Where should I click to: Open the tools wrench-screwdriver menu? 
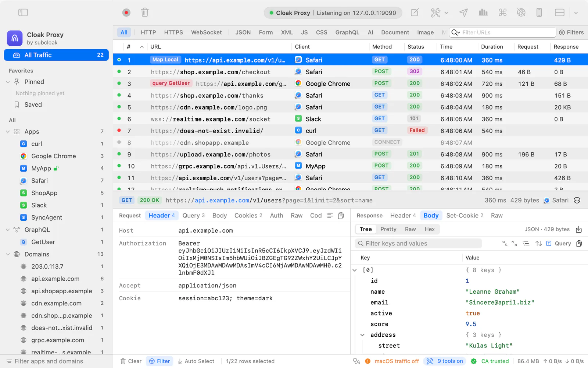coord(439,13)
